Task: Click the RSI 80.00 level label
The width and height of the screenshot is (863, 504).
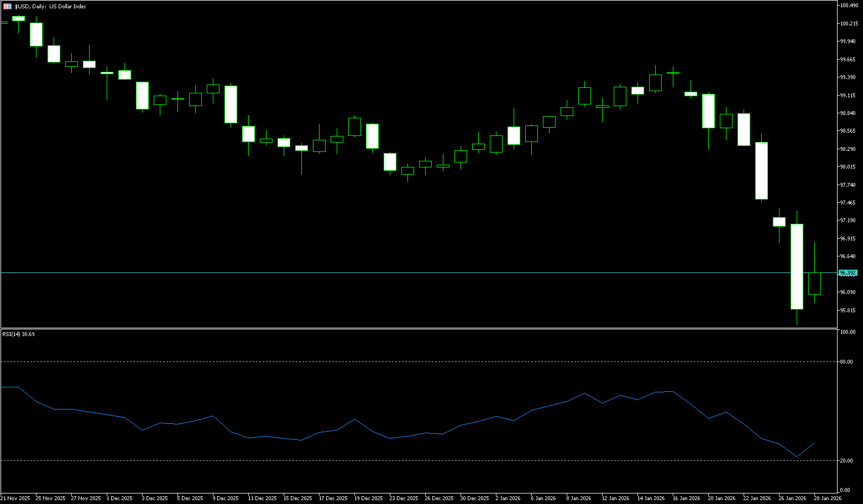Action: (846, 362)
